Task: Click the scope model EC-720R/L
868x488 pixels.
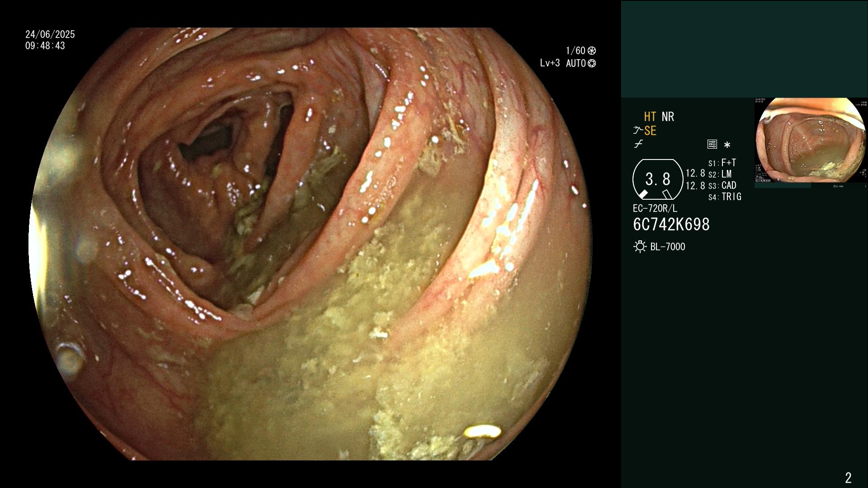Action: [x=655, y=208]
